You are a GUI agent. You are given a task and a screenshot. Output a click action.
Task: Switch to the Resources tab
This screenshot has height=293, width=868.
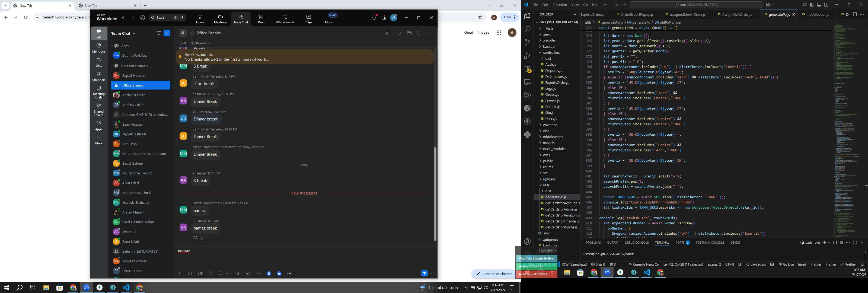pyautogui.click(x=201, y=43)
